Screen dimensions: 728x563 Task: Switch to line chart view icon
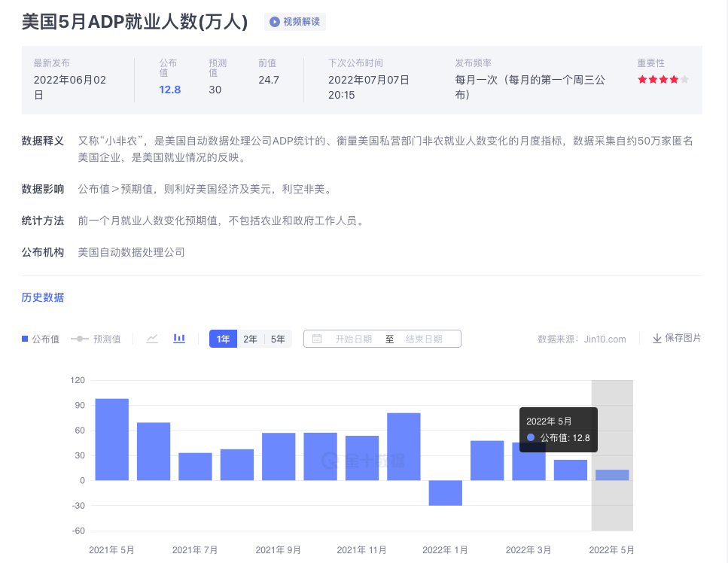pos(152,339)
